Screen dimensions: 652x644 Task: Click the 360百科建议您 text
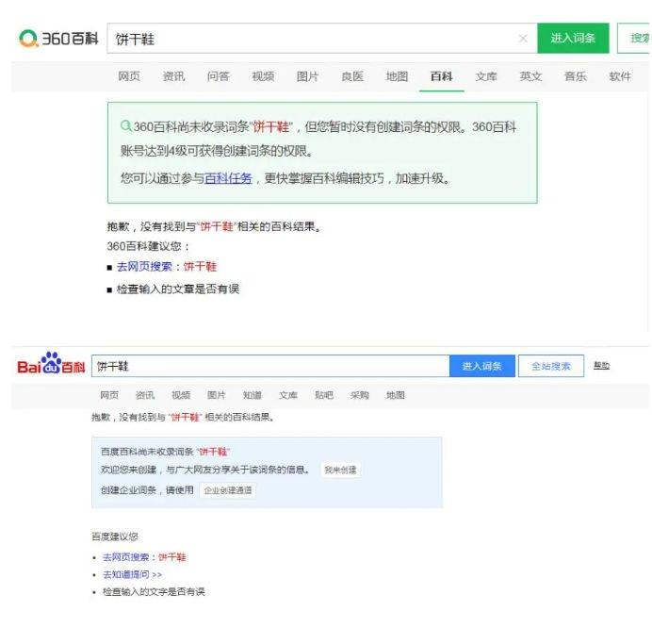[x=149, y=246]
